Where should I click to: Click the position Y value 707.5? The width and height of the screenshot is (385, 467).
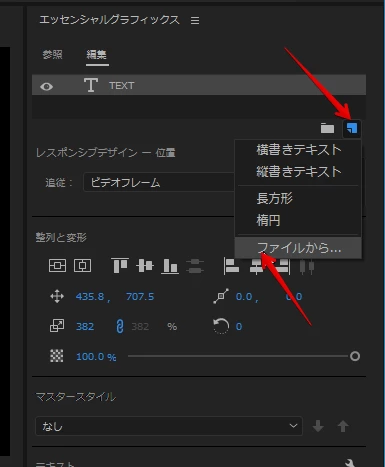pyautogui.click(x=140, y=297)
